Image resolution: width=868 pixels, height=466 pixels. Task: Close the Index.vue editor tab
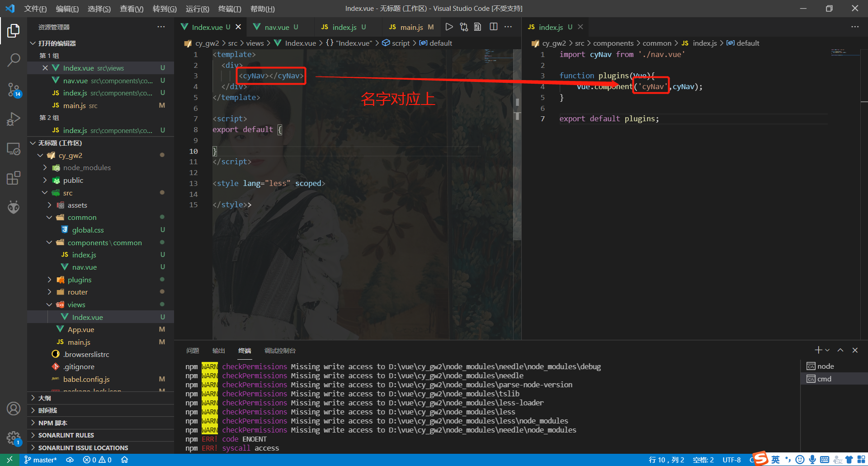[238, 27]
